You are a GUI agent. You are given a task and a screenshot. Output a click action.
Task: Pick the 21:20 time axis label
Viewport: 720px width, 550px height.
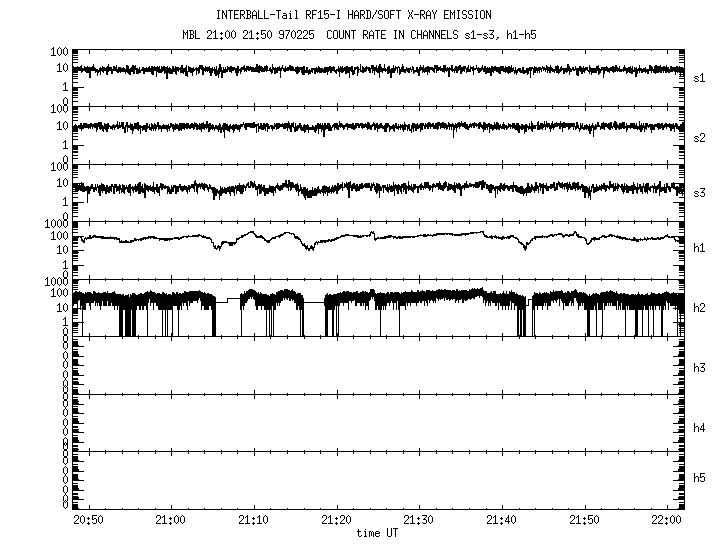[337, 520]
